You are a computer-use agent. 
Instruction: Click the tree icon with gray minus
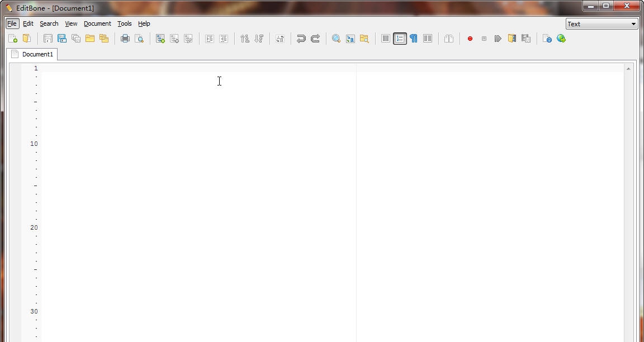(174, 39)
